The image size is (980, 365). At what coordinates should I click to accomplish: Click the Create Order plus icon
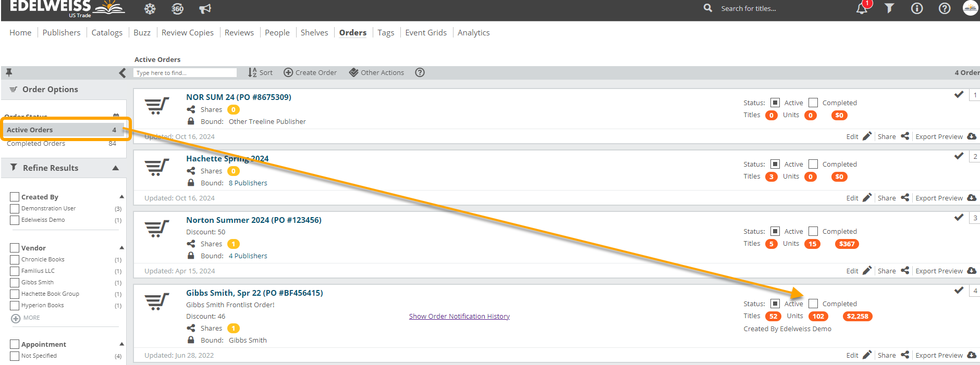click(x=288, y=72)
